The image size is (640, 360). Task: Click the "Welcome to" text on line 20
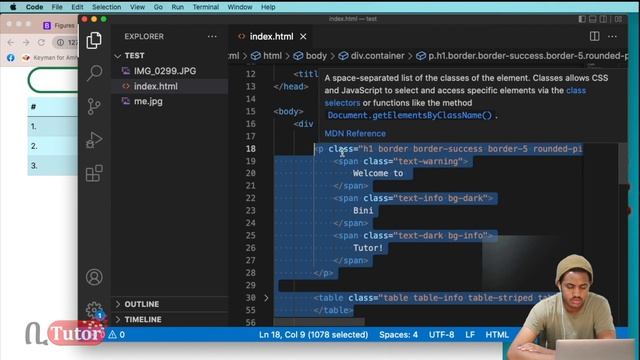click(378, 173)
